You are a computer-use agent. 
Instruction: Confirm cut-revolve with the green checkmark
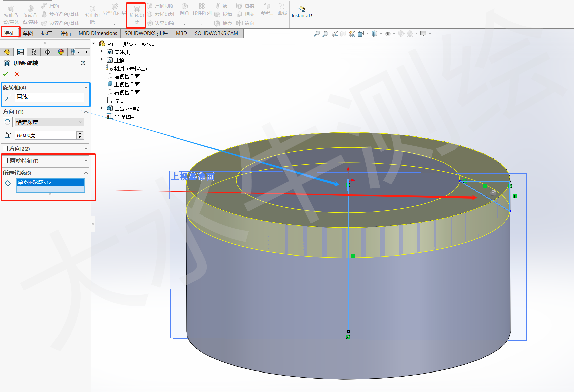point(6,74)
